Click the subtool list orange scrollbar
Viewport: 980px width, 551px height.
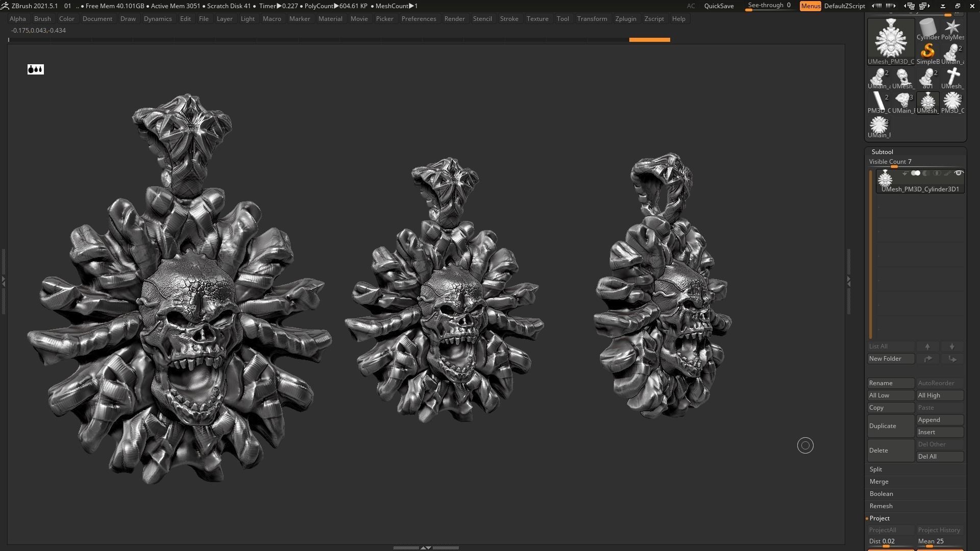(871, 254)
